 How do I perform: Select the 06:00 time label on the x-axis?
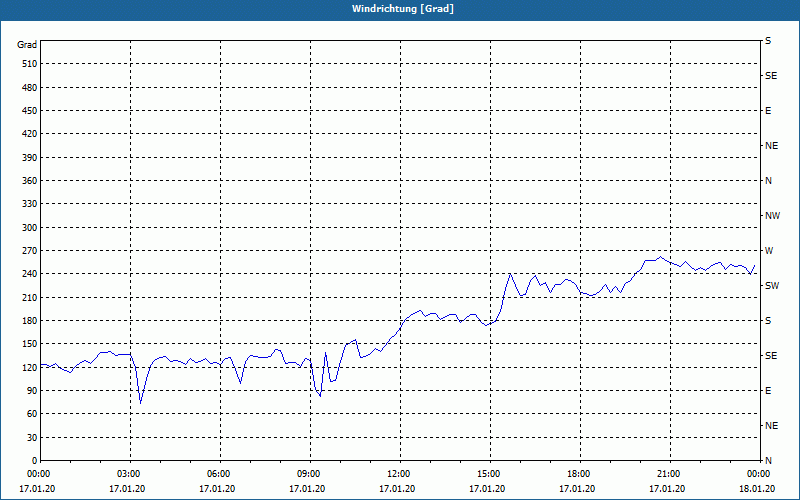[217, 474]
